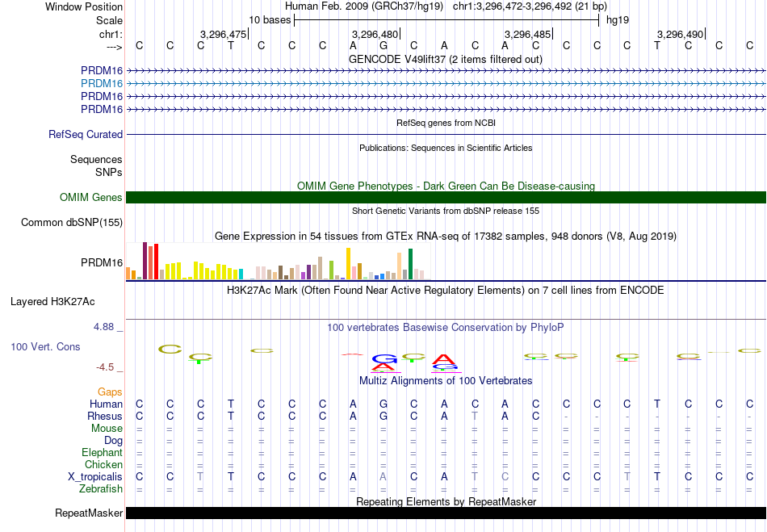Click the 3,296,490 position marker

point(680,34)
